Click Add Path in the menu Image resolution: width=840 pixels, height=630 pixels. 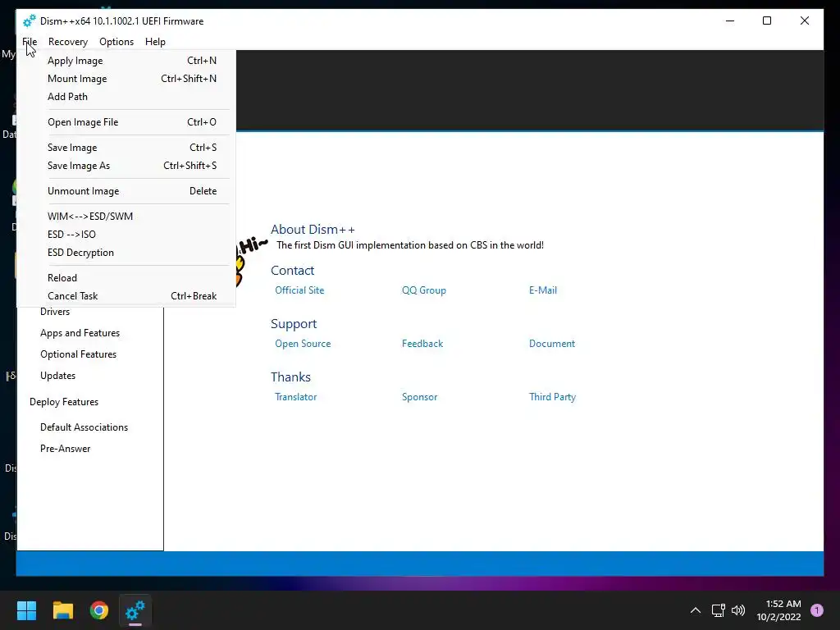pos(126,97)
